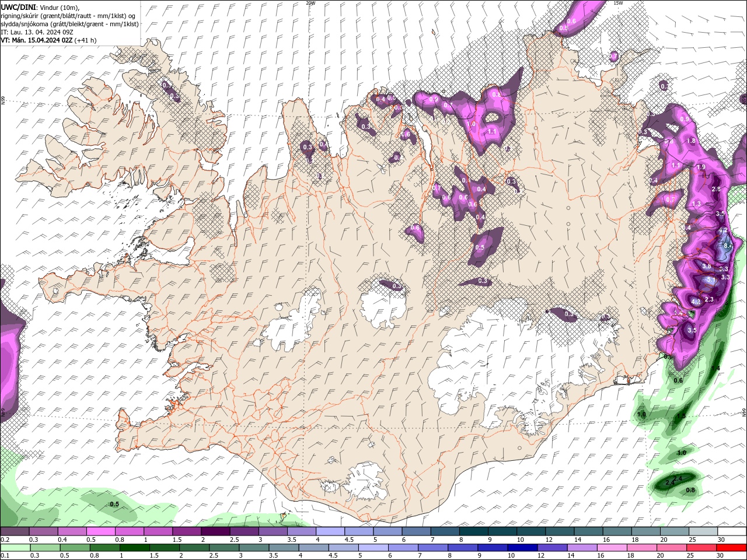Click the snow scale swatch starting at 0.2
The height and width of the screenshot is (560, 747).
15,531
